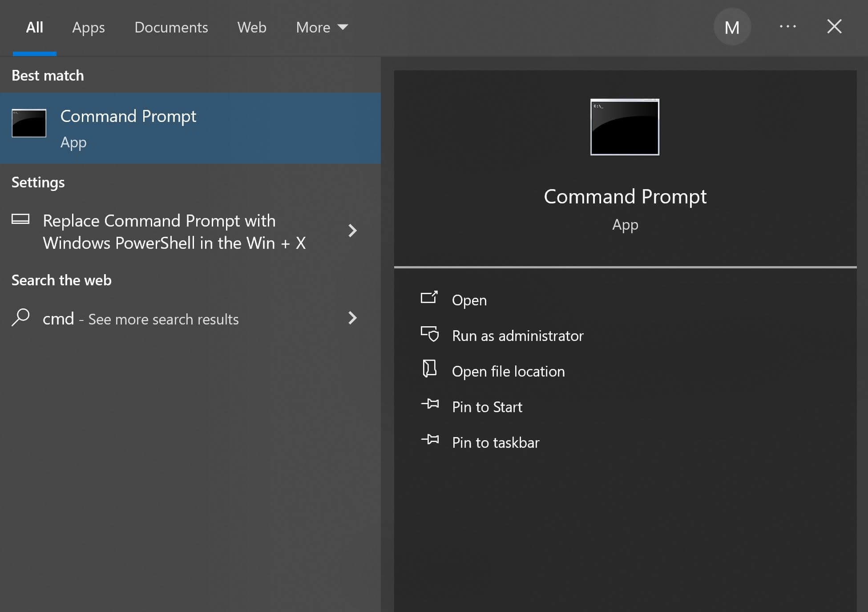Viewport: 868px width, 612px height.
Task: Open the three-dots options menu
Action: coord(787,27)
